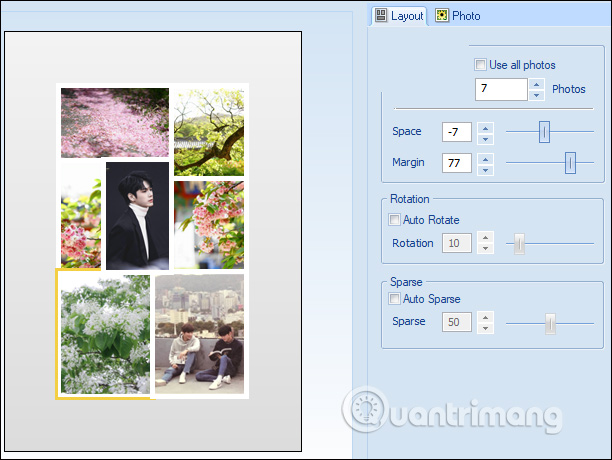The image size is (612, 460).
Task: Click the Photos count field showing 7
Action: tap(501, 89)
